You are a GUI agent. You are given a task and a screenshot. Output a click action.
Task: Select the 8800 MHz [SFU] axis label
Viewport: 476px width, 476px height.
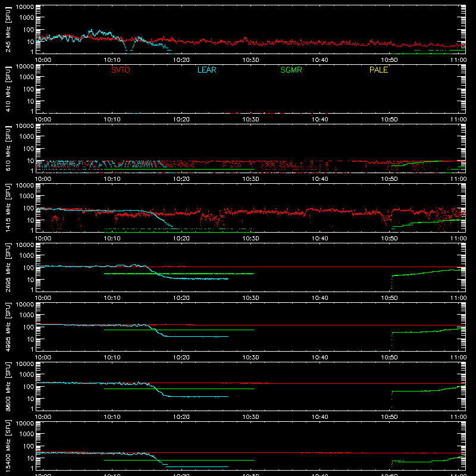coord(8,387)
